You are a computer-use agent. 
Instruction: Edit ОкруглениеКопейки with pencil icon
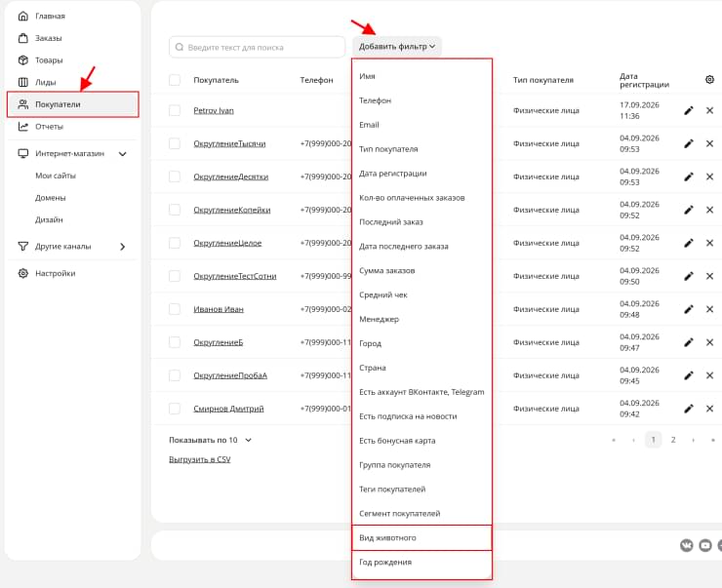coord(689,210)
